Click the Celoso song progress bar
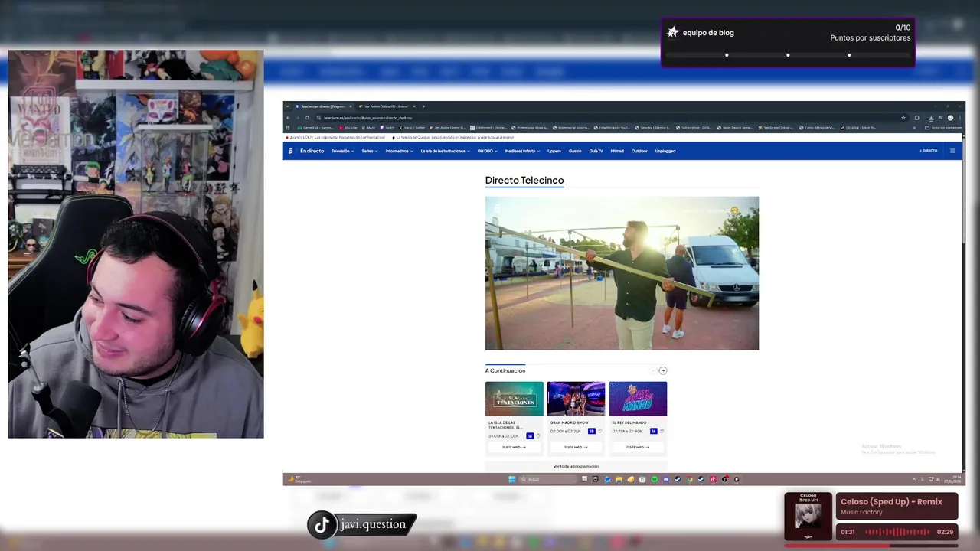Screen dimensions: 980x551 [x=871, y=546]
